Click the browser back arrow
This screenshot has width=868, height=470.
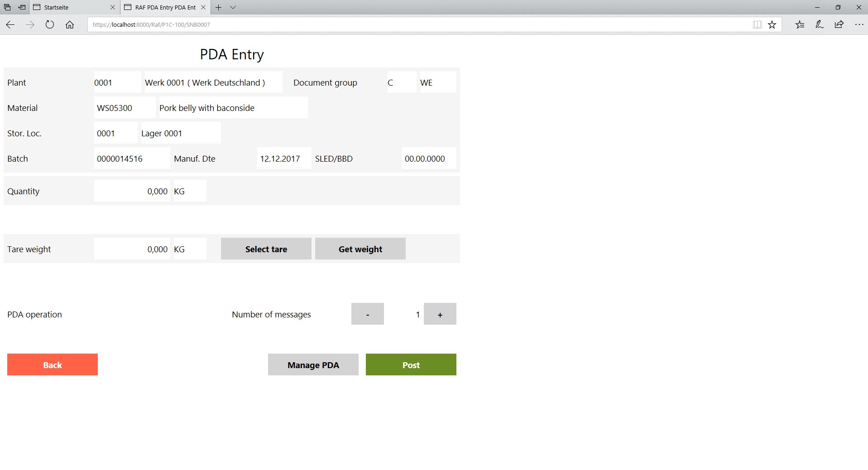(x=10, y=25)
